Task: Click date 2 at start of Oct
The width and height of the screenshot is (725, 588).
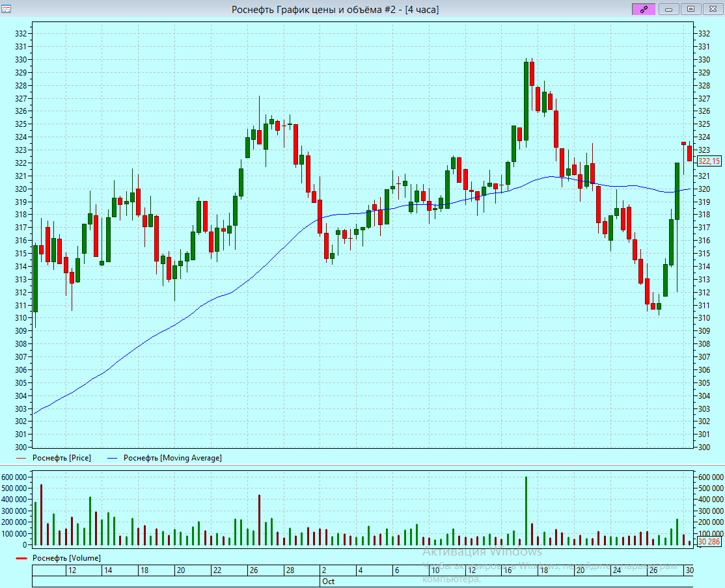Action: coord(324,570)
